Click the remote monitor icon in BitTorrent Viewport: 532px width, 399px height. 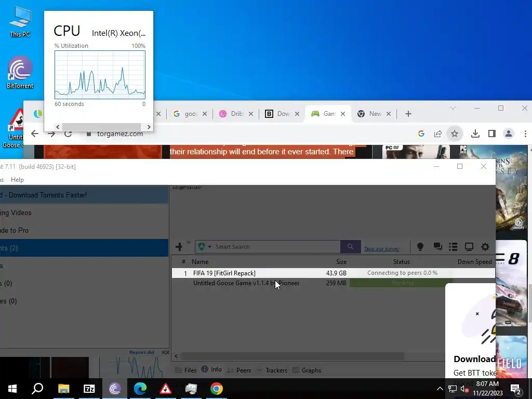coord(469,247)
